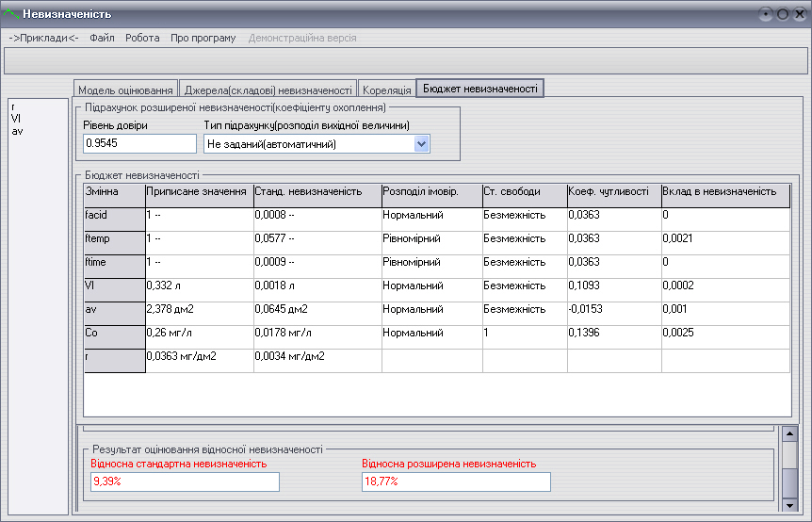Open the Файл menu
Screen dimensions: 812x522
102,38
